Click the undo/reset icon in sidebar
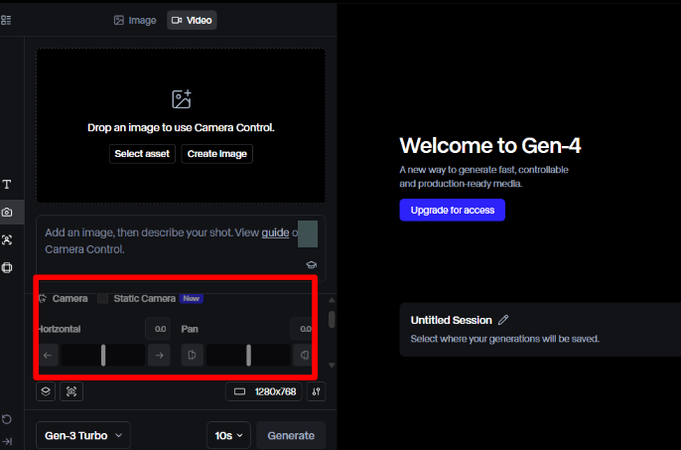This screenshot has width=681, height=450. click(x=7, y=419)
